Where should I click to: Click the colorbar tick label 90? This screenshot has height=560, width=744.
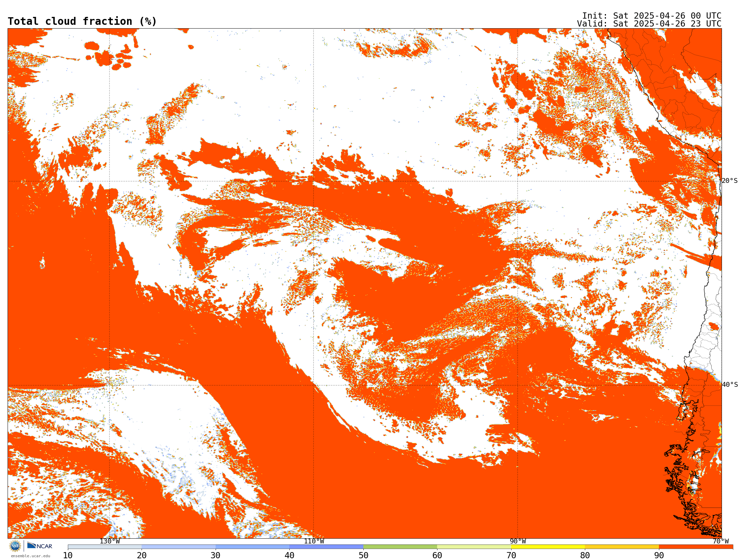coord(659,556)
